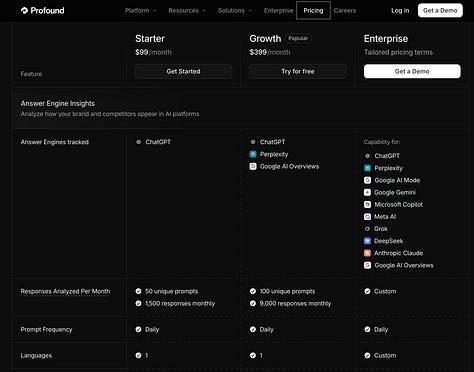Click the Google Gemini text
The image size is (474, 372).
pyautogui.click(x=395, y=192)
